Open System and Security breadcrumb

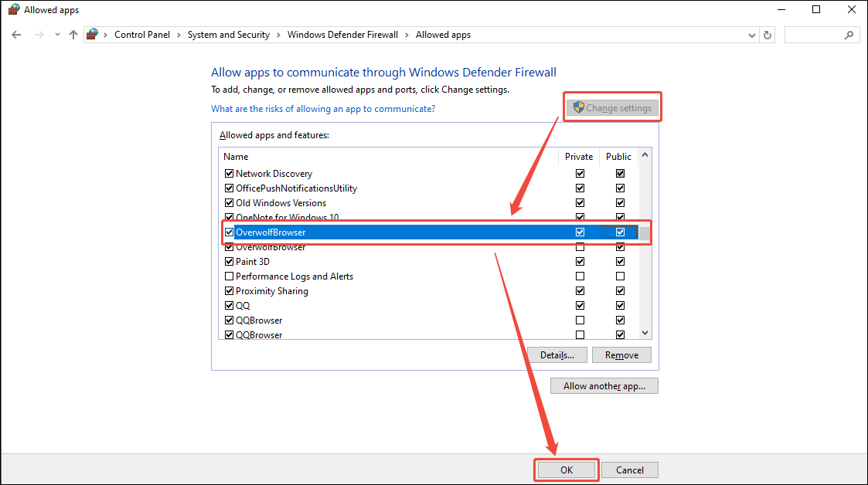pyautogui.click(x=229, y=34)
